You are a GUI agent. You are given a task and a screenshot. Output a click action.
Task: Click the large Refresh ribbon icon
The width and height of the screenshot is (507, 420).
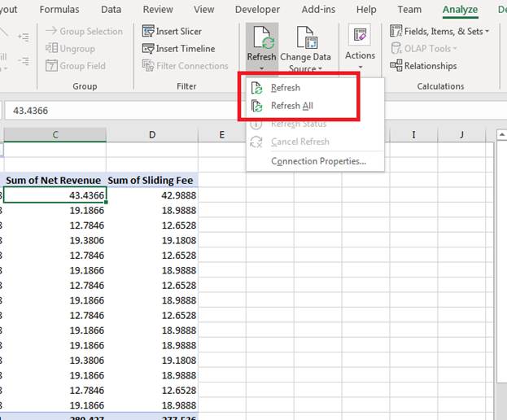(x=264, y=37)
